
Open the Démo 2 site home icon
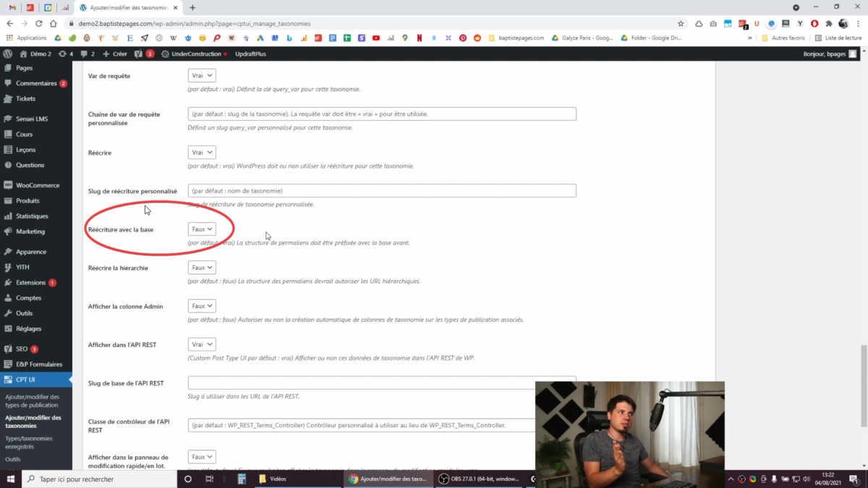click(x=24, y=53)
